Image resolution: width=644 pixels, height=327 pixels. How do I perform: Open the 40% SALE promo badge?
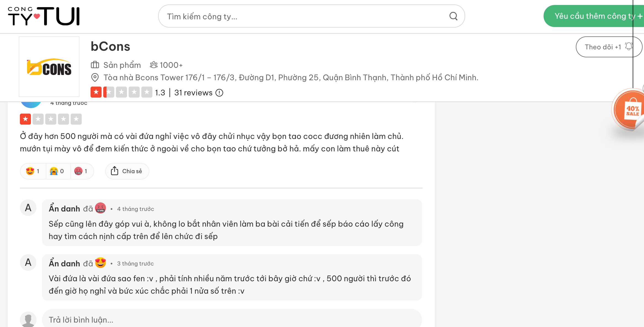pos(629,110)
